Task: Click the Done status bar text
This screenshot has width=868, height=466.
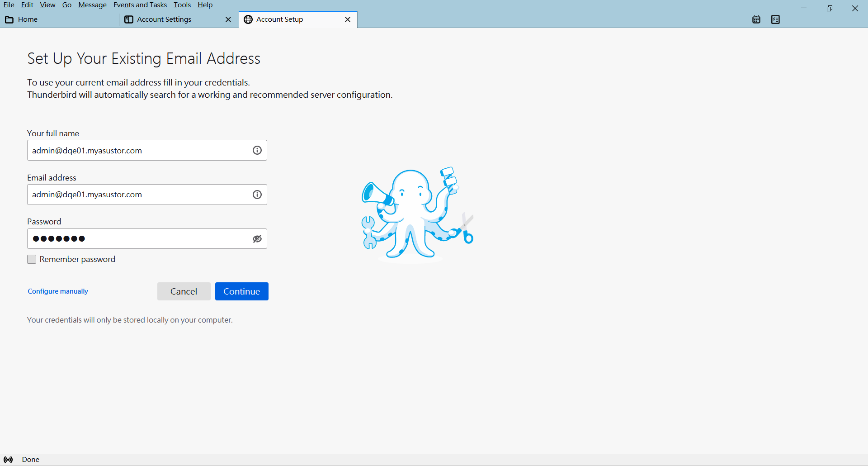Action: click(31, 460)
